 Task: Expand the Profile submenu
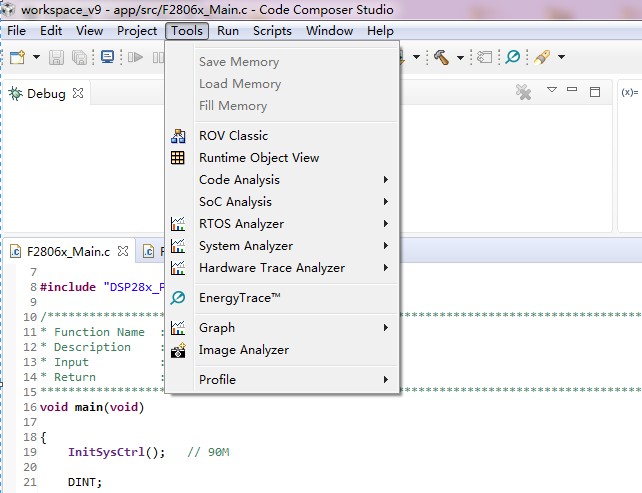[282, 380]
